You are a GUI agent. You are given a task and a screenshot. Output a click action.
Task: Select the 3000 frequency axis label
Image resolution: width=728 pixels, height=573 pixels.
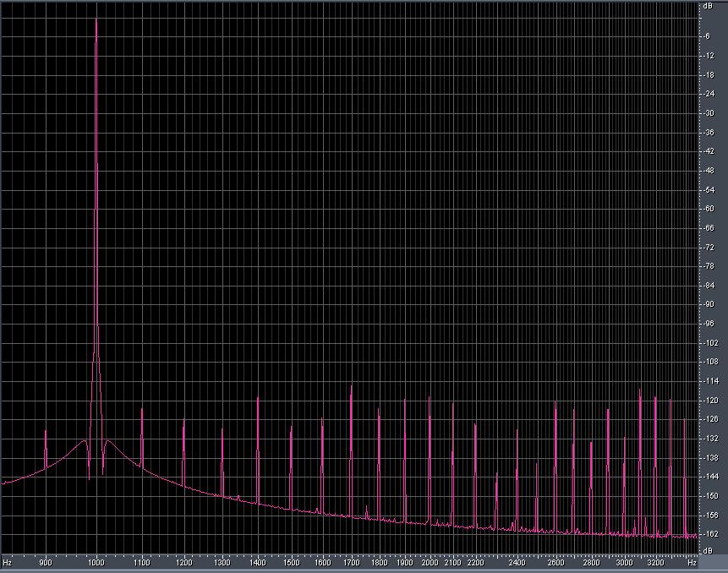pyautogui.click(x=625, y=563)
